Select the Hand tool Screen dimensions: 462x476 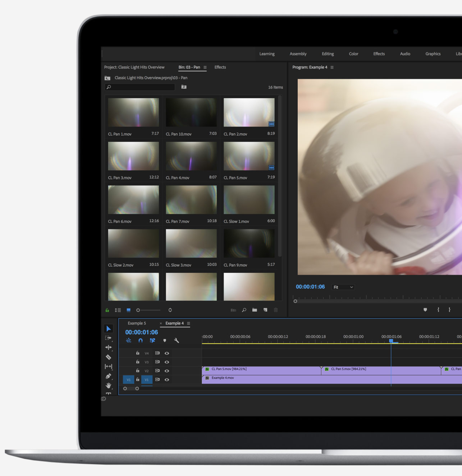coord(108,385)
